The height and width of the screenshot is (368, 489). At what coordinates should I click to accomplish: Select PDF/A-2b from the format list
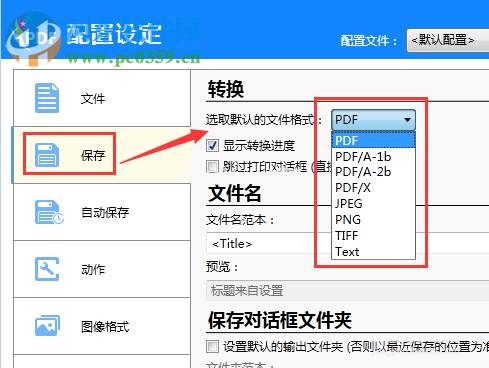tap(373, 172)
